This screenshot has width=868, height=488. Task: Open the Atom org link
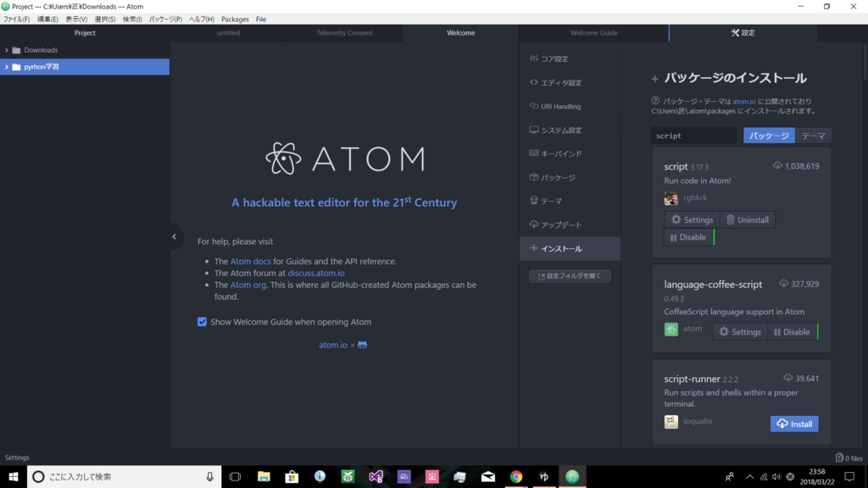coord(248,285)
